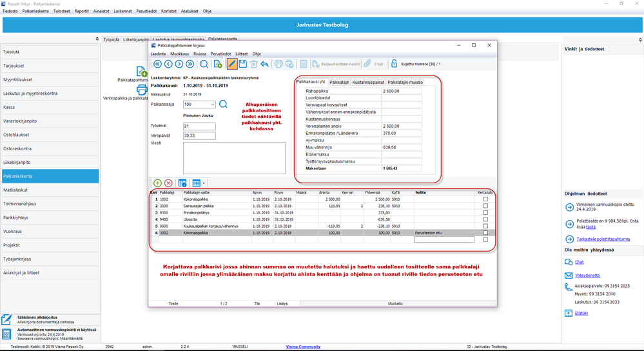Create new document with plus icon
This screenshot has height=351, width=644.
(x=218, y=64)
